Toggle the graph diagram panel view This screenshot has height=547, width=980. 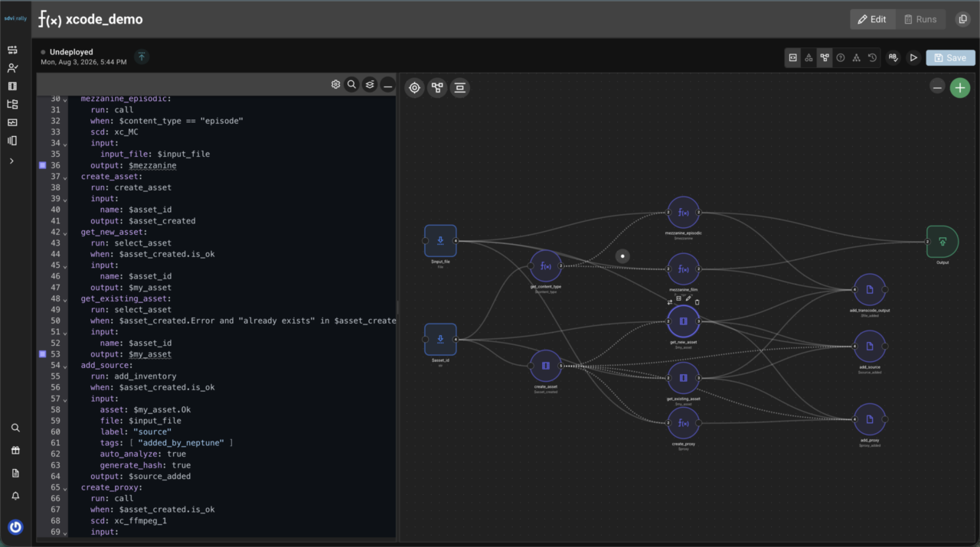(825, 57)
